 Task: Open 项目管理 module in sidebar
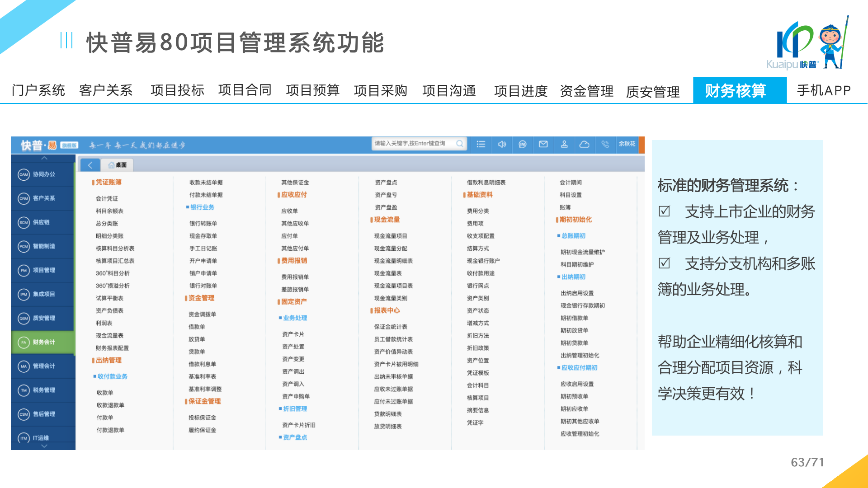(43, 270)
